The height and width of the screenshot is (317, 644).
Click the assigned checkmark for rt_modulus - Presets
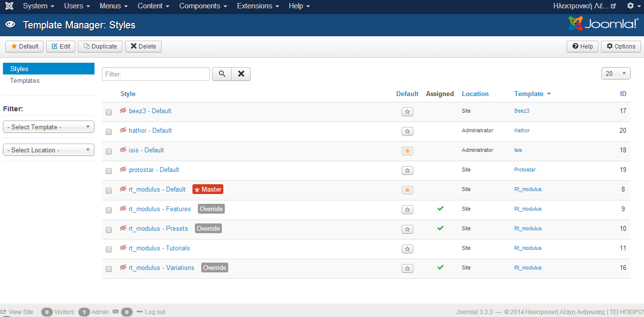coord(440,228)
